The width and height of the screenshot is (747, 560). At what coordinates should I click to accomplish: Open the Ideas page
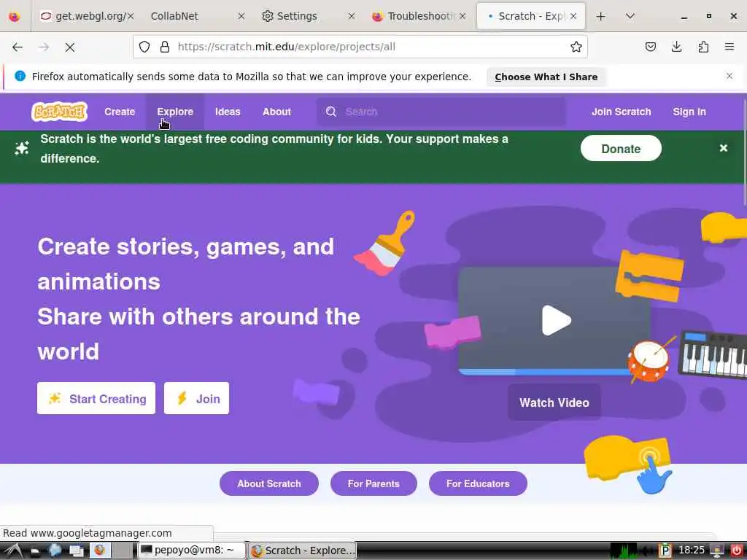point(228,112)
